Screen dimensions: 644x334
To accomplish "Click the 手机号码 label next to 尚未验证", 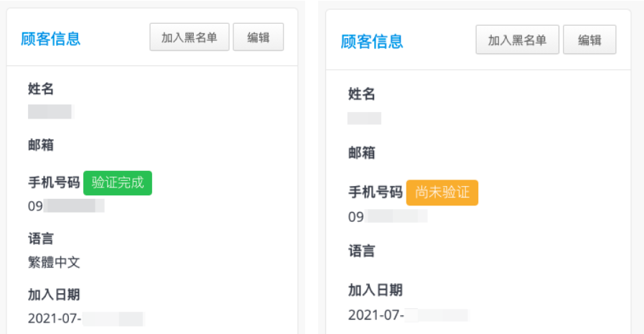I will coord(375,192).
